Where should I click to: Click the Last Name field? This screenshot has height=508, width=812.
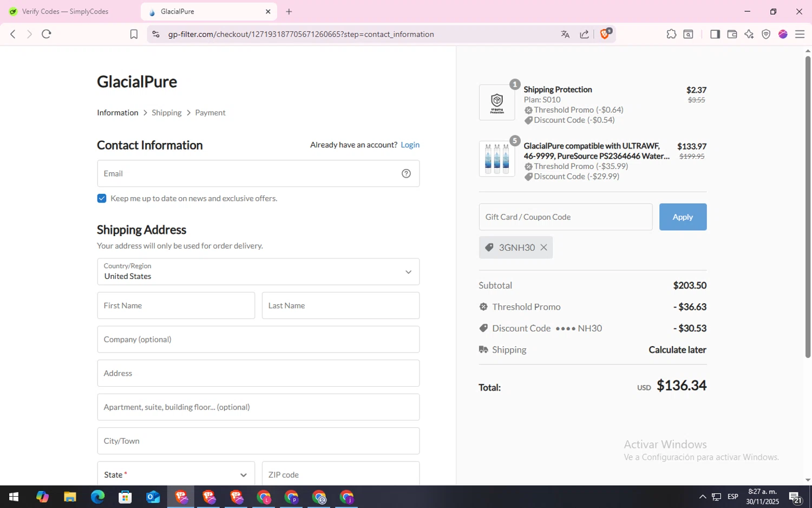click(x=340, y=305)
